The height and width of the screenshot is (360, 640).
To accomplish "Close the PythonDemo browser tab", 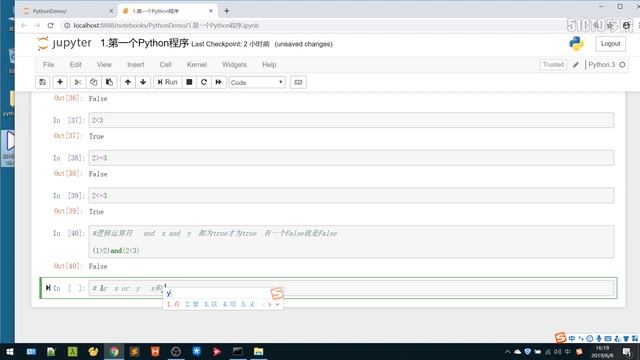I will point(111,11).
